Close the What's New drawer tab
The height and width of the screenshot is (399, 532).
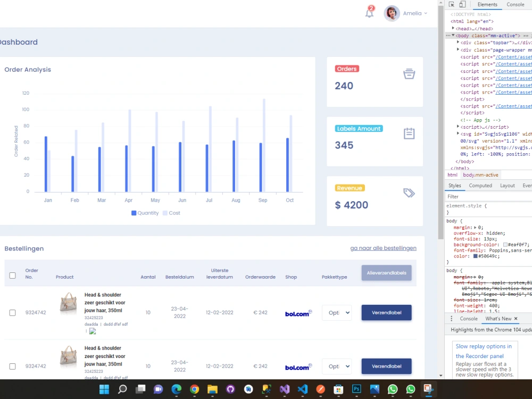[x=516, y=319]
